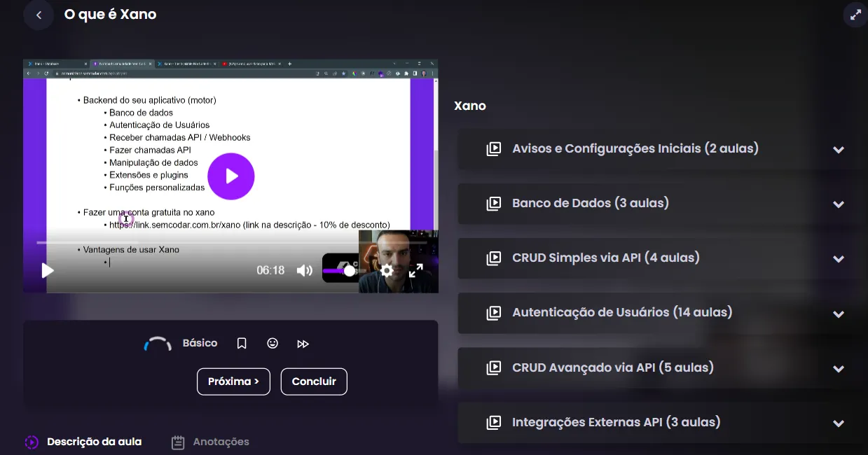Go back using the top-left arrow
Screen dimensions: 868x455
39,15
